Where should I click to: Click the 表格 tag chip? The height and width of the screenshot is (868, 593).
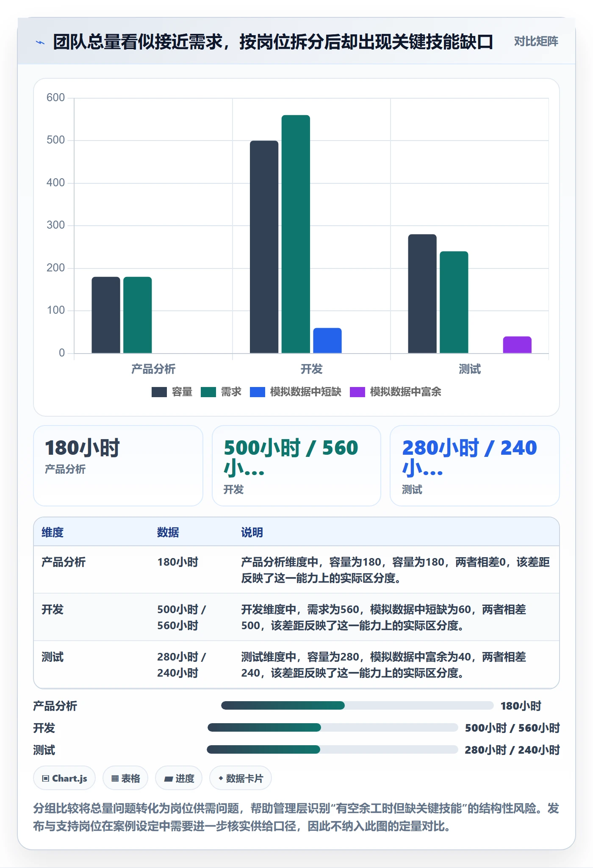click(125, 778)
